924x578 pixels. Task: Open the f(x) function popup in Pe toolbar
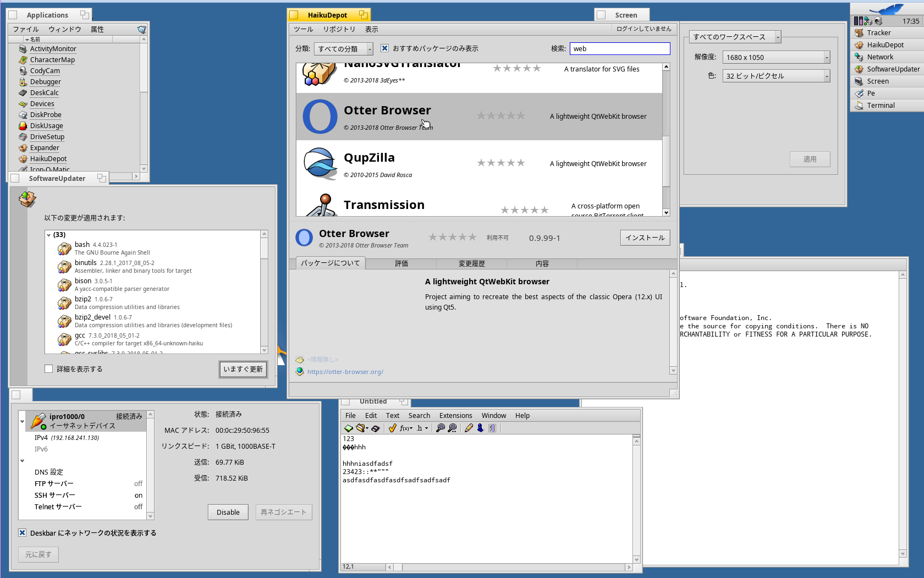(x=406, y=428)
